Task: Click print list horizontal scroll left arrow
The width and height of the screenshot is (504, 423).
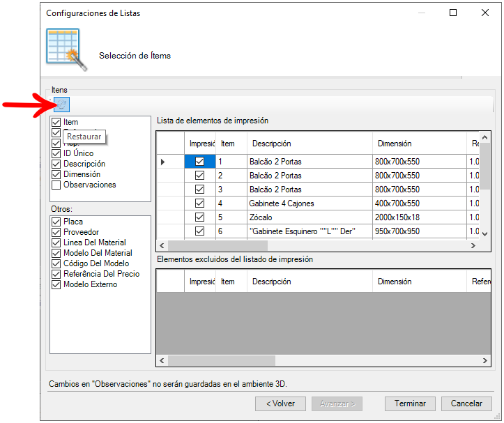Action: (x=162, y=245)
